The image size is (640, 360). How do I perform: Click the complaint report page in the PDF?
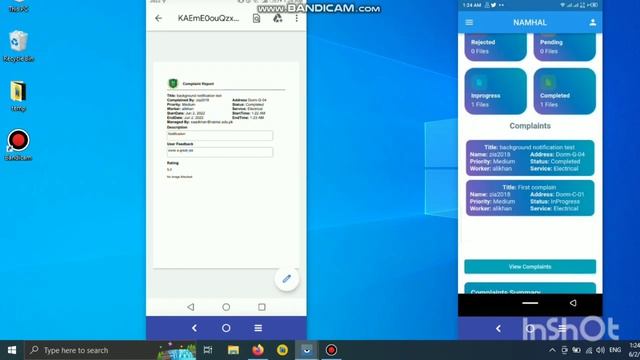(226, 165)
